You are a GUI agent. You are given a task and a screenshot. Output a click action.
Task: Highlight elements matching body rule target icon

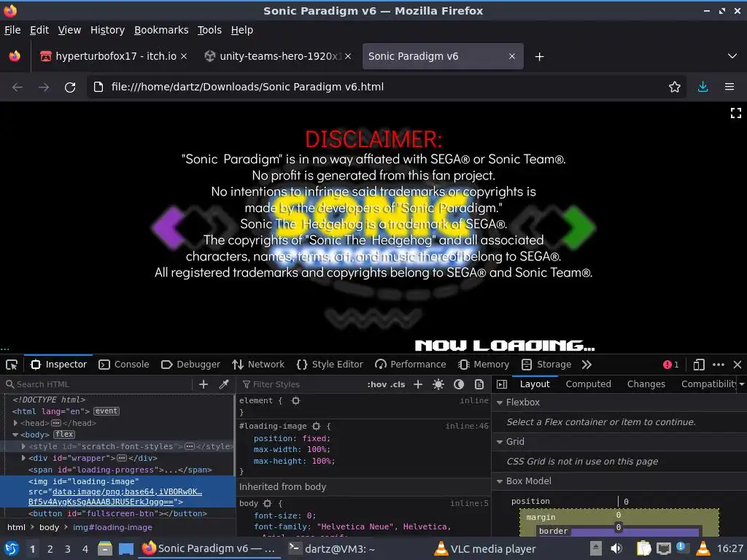pyautogui.click(x=267, y=503)
